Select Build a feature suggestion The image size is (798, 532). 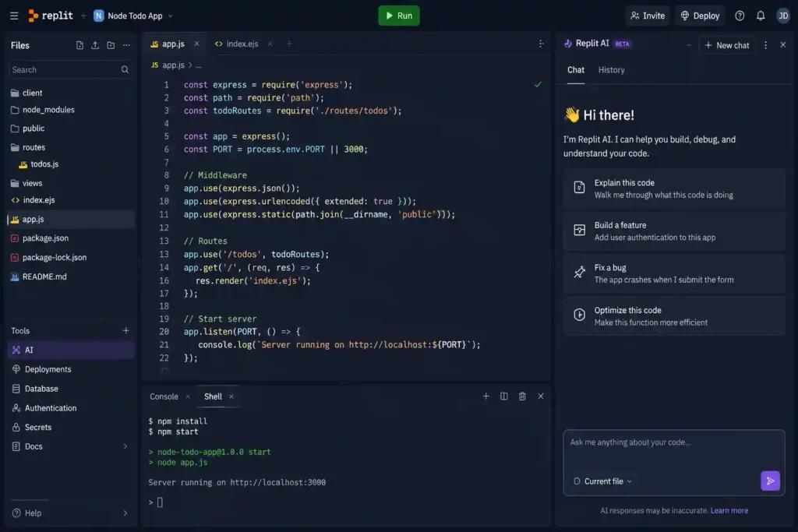tap(674, 231)
